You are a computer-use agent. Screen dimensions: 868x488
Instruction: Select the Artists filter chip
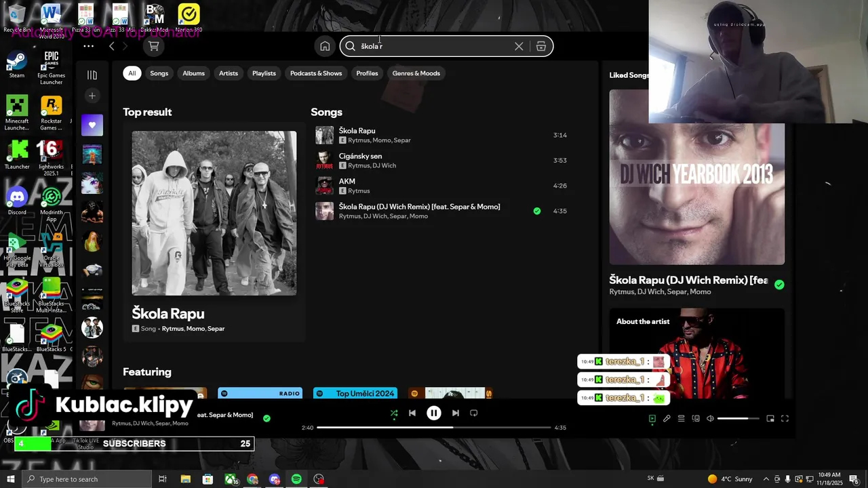coord(229,73)
